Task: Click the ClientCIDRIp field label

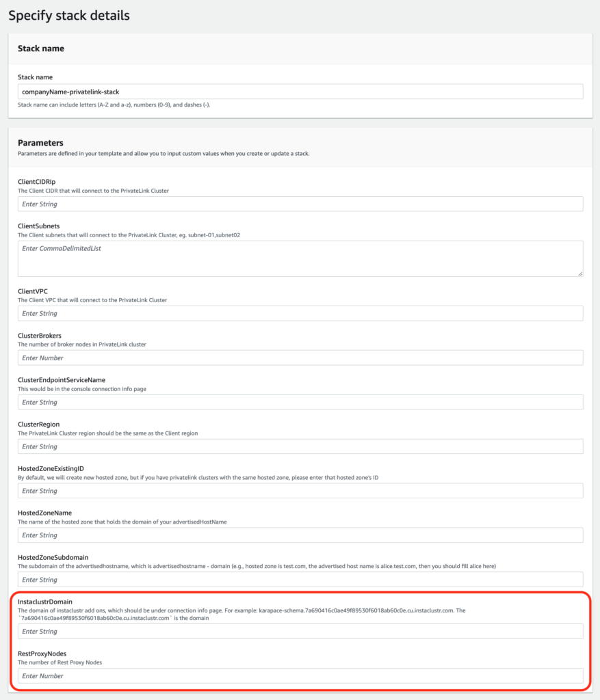Action: pyautogui.click(x=37, y=181)
